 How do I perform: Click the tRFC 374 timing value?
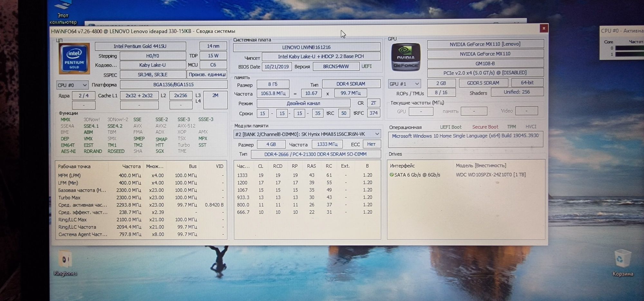coord(374,113)
